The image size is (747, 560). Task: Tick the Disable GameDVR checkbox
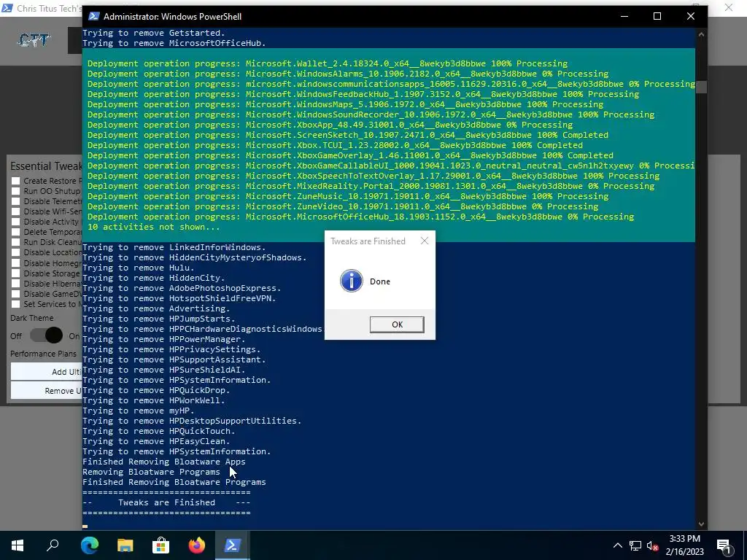click(x=16, y=294)
